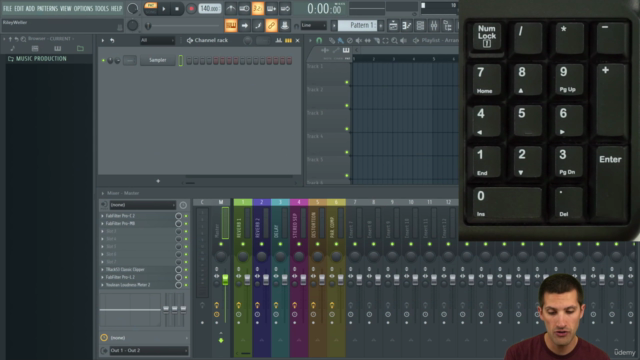Open the ADD menu
Viewport: 640px width, 360px height.
[x=30, y=9]
